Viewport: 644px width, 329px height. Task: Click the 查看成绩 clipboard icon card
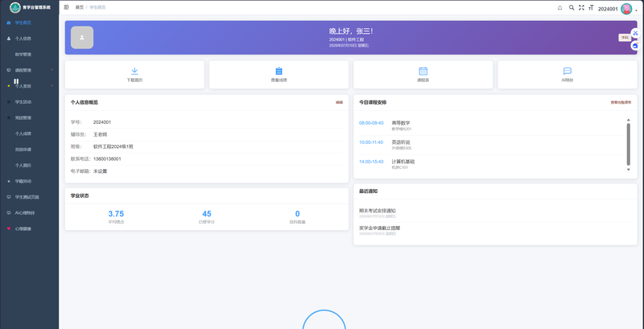click(279, 75)
